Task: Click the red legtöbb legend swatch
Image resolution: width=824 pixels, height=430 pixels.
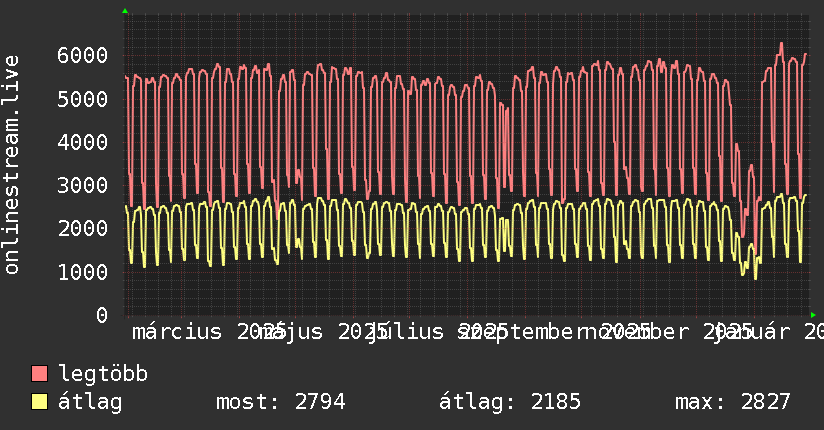Action: 40,375
